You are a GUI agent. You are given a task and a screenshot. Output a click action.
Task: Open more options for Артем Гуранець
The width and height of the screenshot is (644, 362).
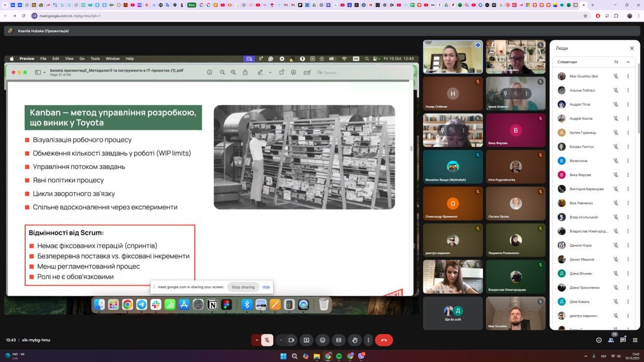pyautogui.click(x=628, y=132)
